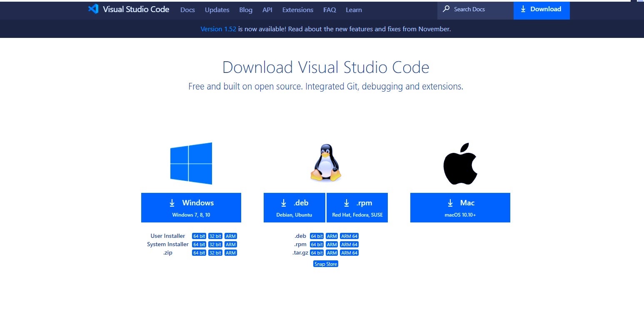
Task: Select Linux .rpm ARM 64
Action: (x=349, y=245)
